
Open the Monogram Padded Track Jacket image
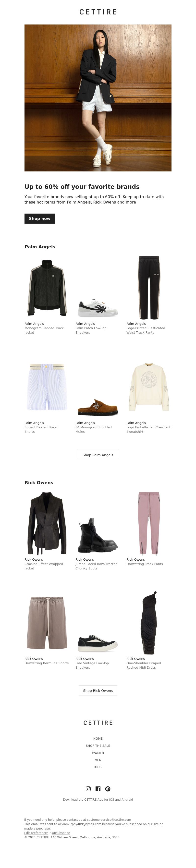click(x=47, y=288)
